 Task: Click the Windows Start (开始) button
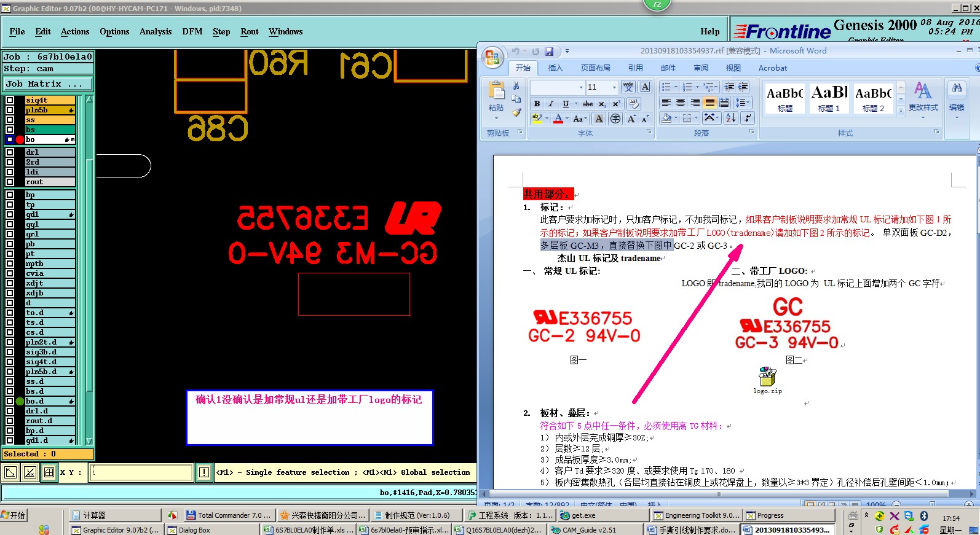14,515
